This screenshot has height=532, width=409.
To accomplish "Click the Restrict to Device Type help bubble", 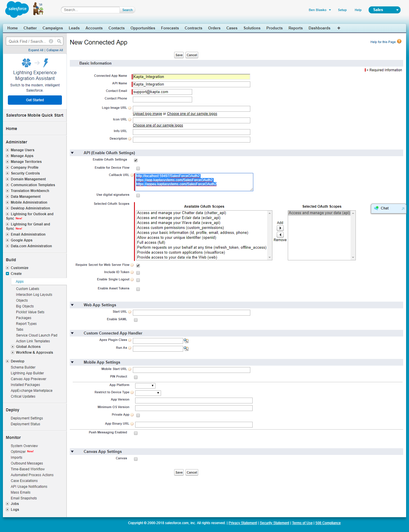I will click(132, 393).
